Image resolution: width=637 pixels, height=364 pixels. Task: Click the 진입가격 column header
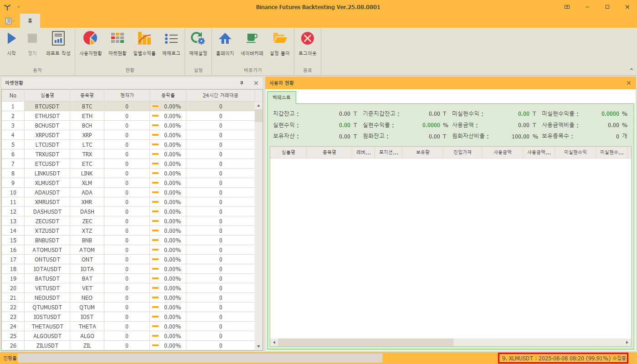click(462, 153)
